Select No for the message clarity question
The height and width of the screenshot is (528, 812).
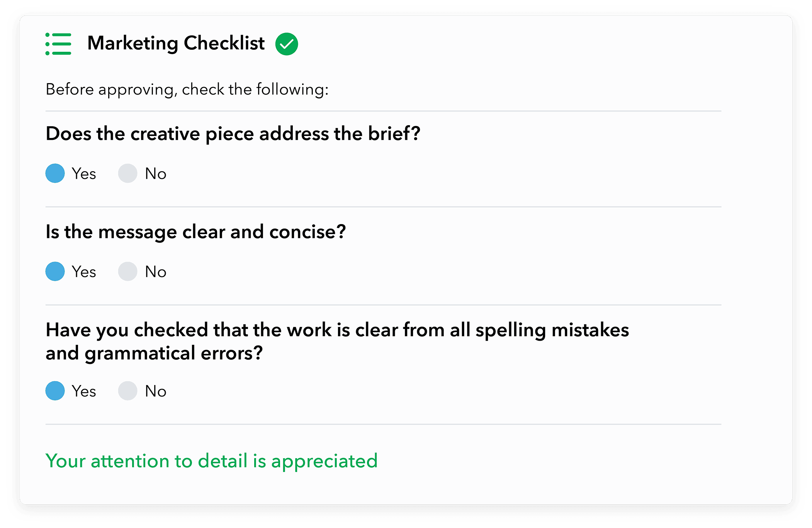click(127, 272)
